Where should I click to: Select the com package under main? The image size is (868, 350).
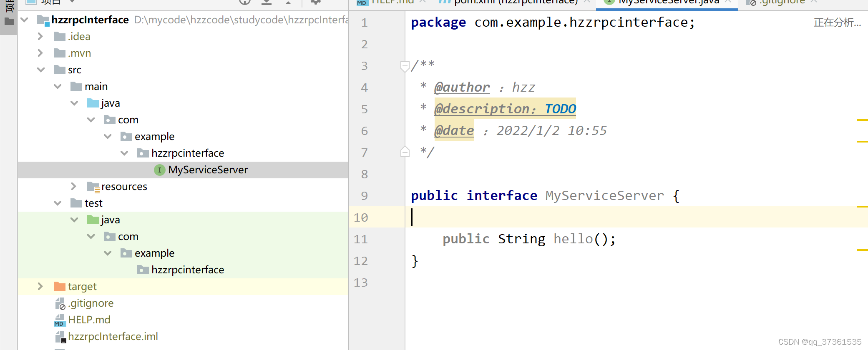pos(128,120)
